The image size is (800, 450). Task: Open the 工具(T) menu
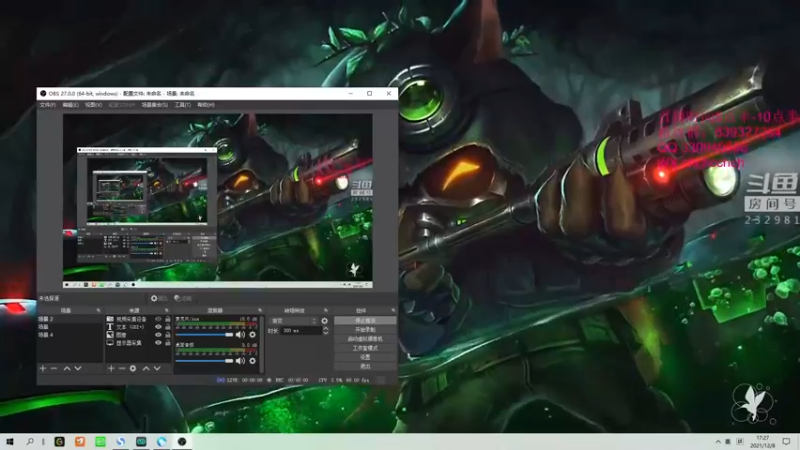click(183, 105)
